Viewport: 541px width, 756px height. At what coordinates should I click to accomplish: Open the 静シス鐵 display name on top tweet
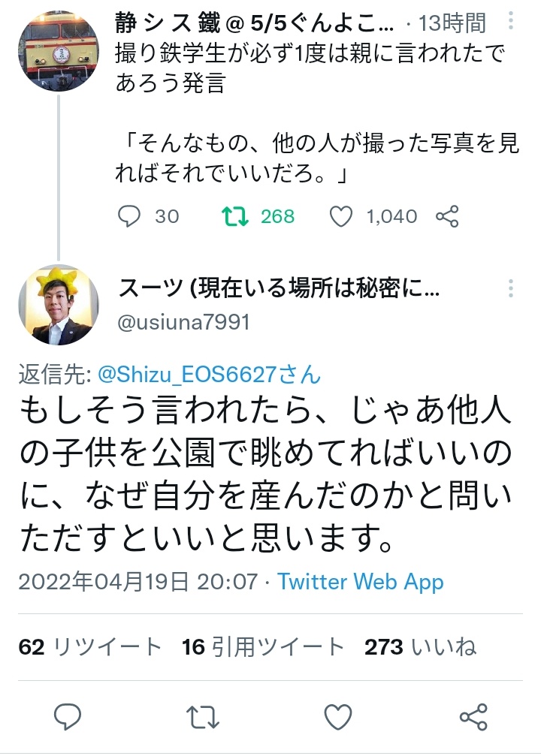pyautogui.click(x=254, y=25)
